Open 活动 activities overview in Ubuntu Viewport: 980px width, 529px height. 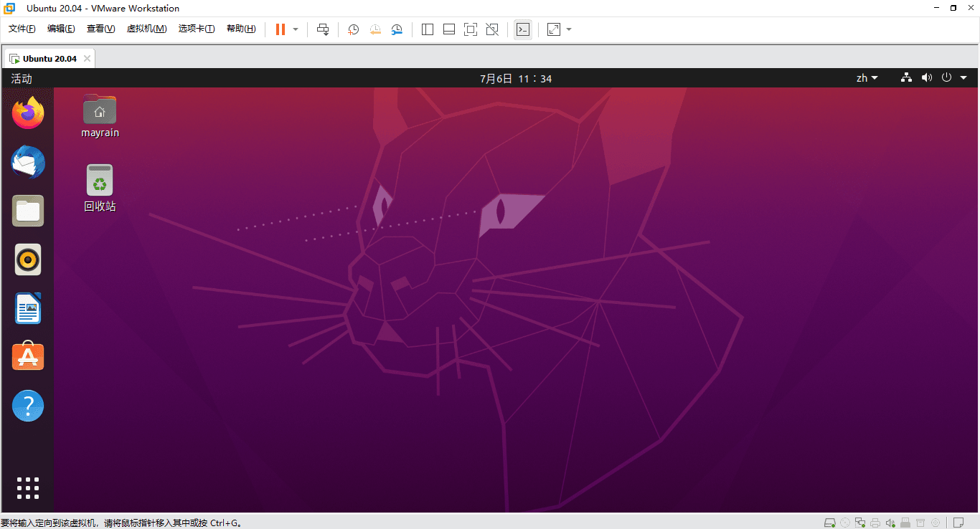tap(22, 78)
